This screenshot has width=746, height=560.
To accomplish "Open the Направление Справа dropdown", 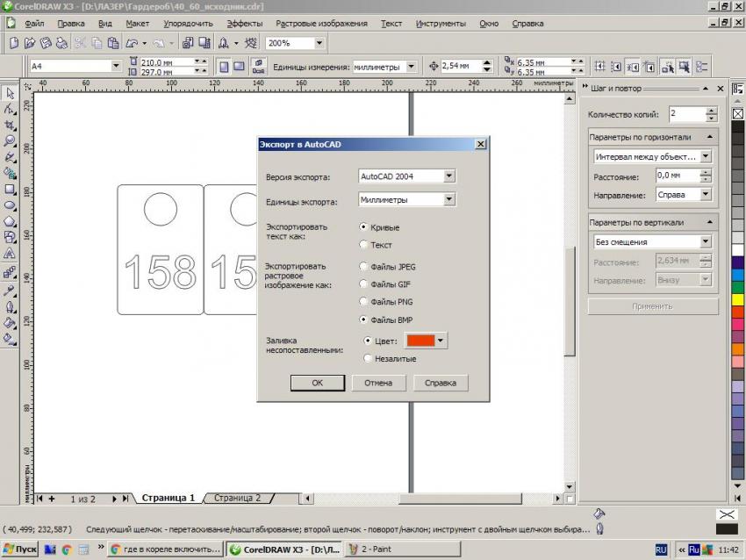I will pos(705,195).
